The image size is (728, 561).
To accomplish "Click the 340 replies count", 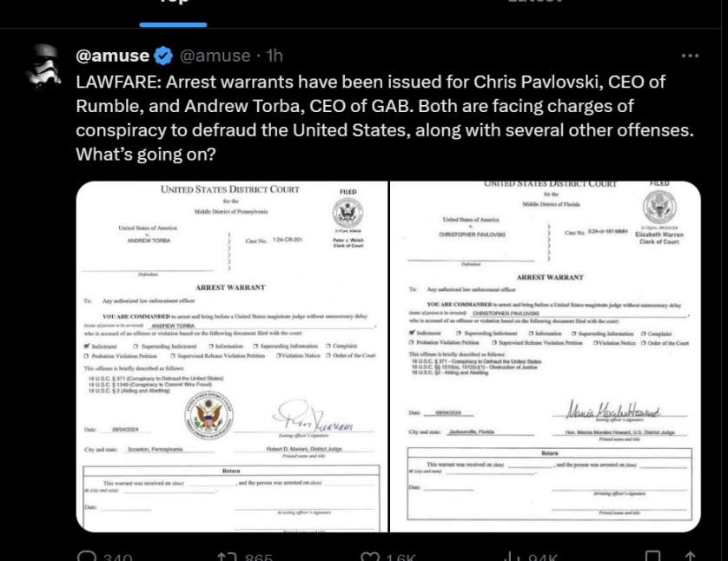I will click(x=118, y=557).
